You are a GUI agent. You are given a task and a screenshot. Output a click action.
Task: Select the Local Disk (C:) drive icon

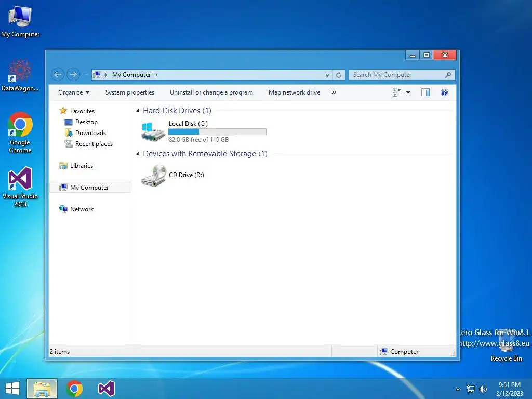pos(153,131)
